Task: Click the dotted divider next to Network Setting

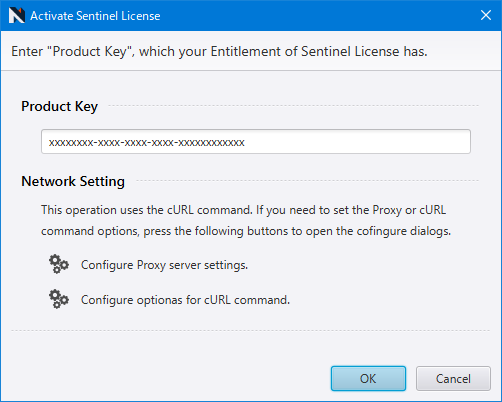Action: pyautogui.click(x=307, y=180)
